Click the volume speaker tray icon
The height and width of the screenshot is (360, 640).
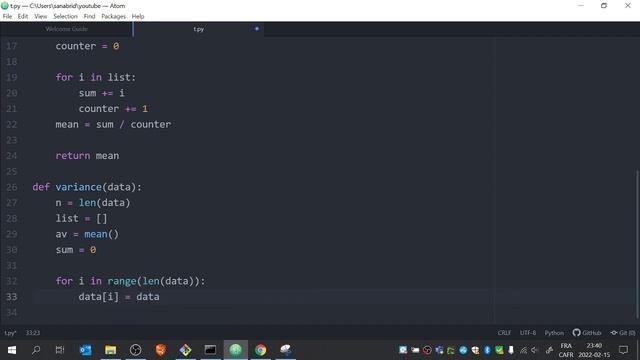pos(535,350)
